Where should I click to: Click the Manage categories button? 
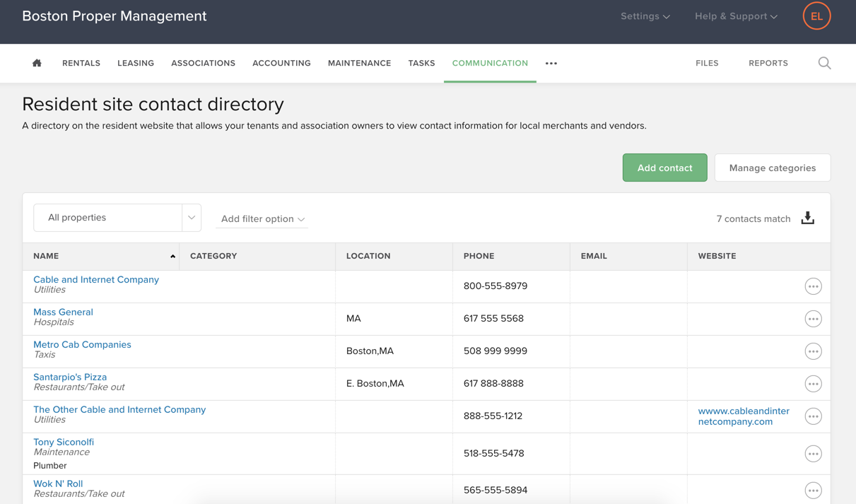(x=772, y=168)
